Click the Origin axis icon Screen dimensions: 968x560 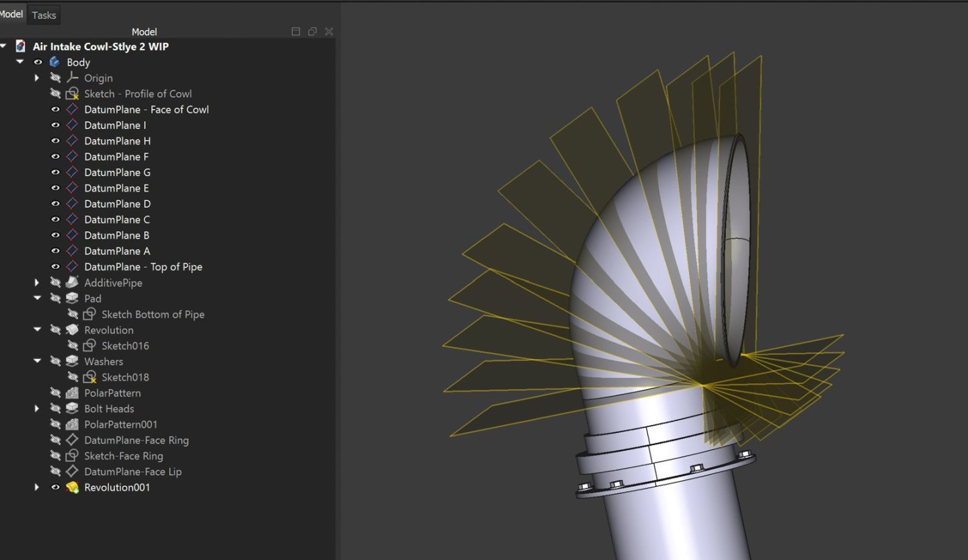(x=72, y=78)
